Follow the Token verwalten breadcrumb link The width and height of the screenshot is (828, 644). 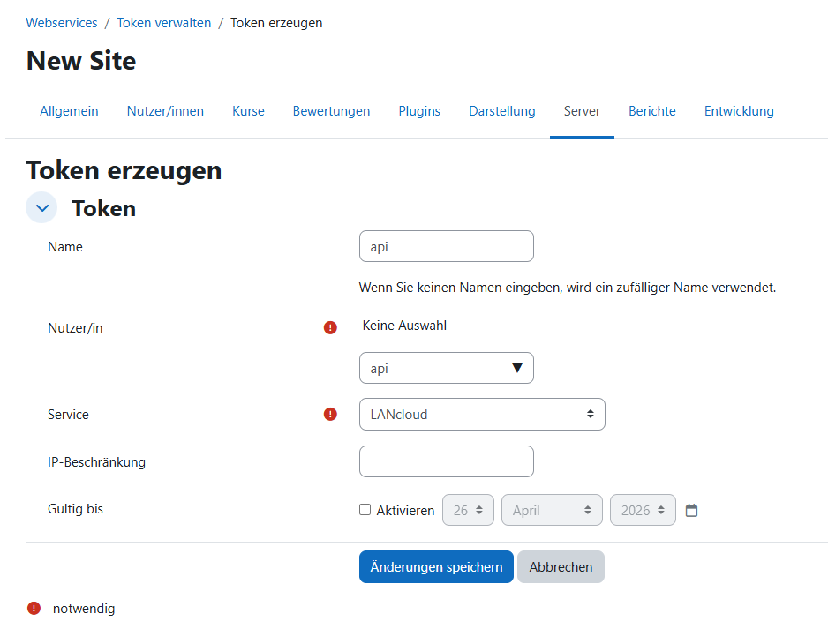(x=164, y=23)
